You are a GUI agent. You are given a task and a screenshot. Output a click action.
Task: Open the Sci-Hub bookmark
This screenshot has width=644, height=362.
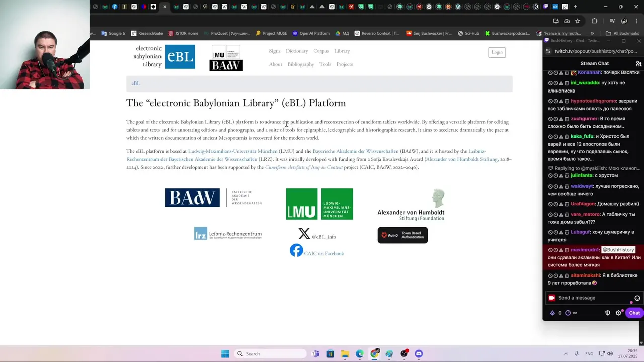coord(468,33)
